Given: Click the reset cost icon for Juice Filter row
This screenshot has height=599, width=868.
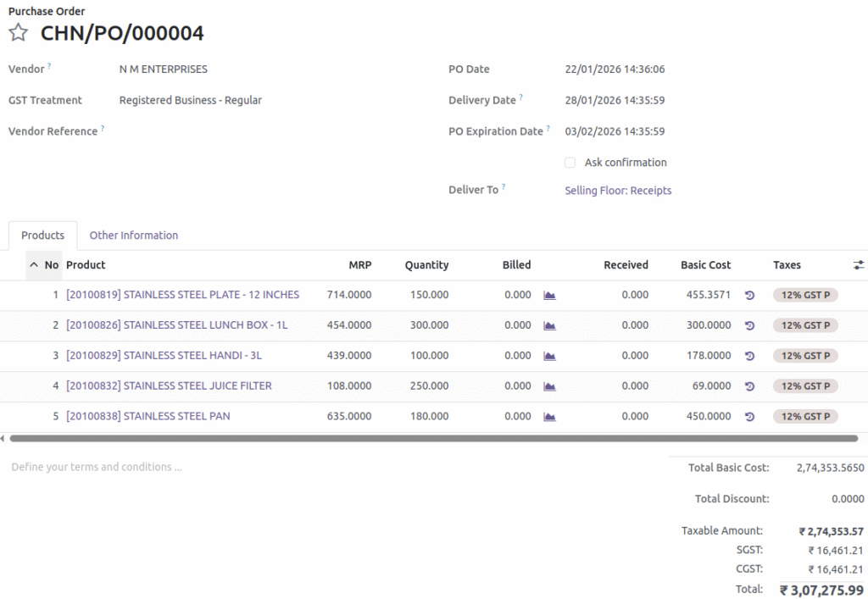Looking at the screenshot, I should pos(749,386).
